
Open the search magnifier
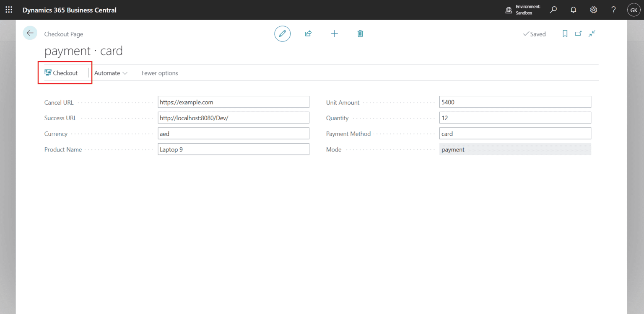[x=553, y=9]
